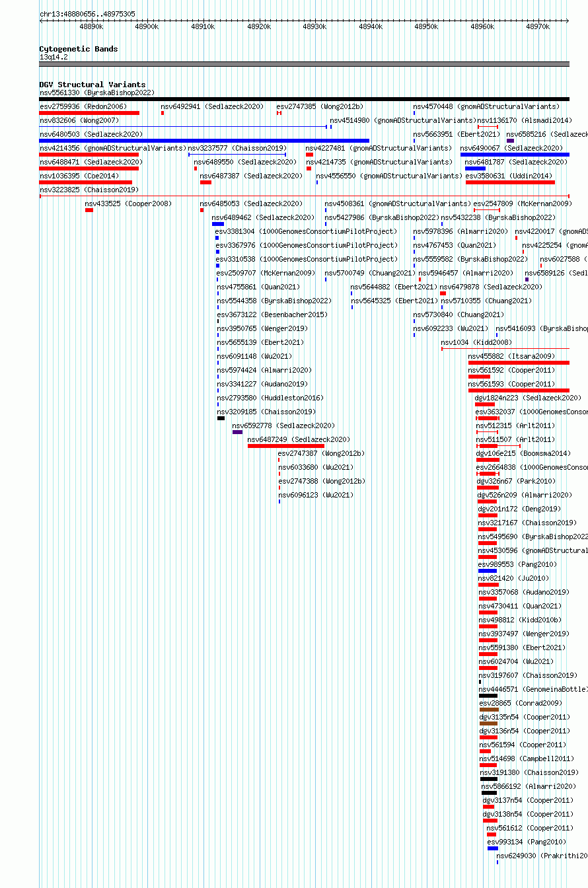The height and width of the screenshot is (888, 588).
Task: Select nsv6485053 (Sedlazeck2020) label
Action: click(251, 203)
